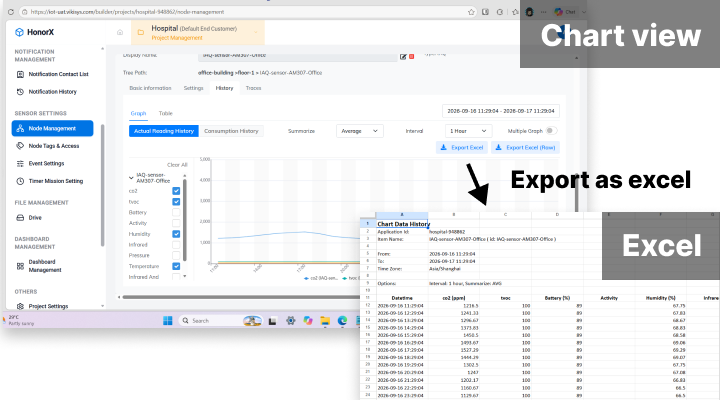
Task: Open Node Management sidebar item
Action: (52, 128)
